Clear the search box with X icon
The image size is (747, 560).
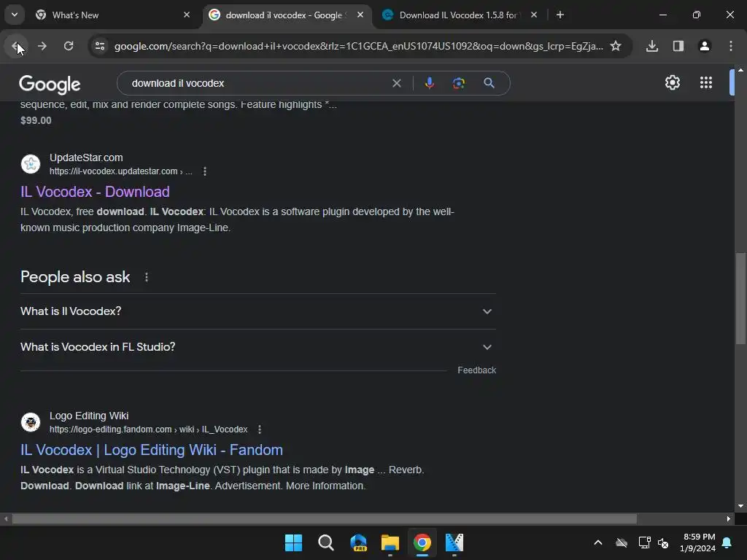[x=396, y=83]
